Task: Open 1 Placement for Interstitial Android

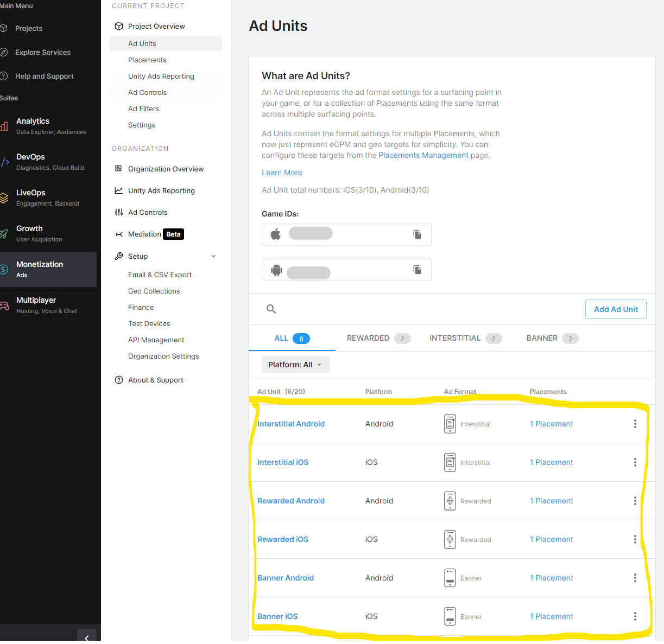Action: point(552,424)
